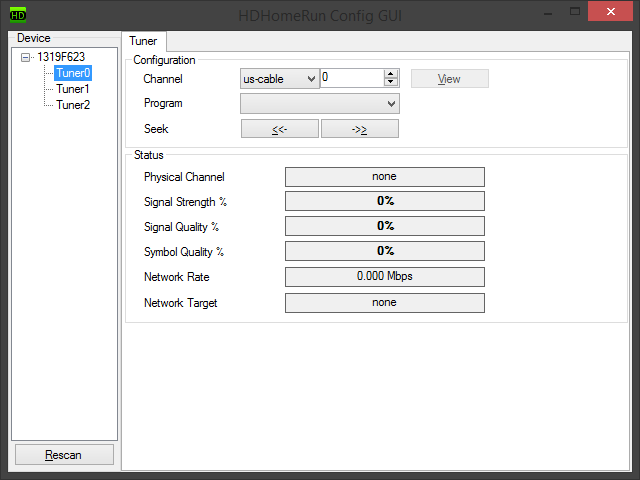Switch to the Tuner tab

143,41
